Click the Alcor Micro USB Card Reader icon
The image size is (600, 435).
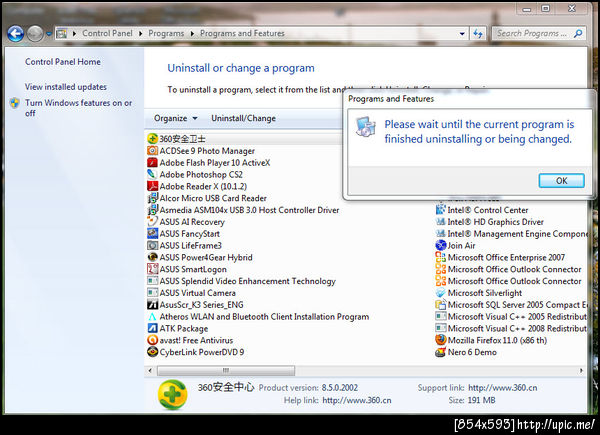click(x=153, y=198)
